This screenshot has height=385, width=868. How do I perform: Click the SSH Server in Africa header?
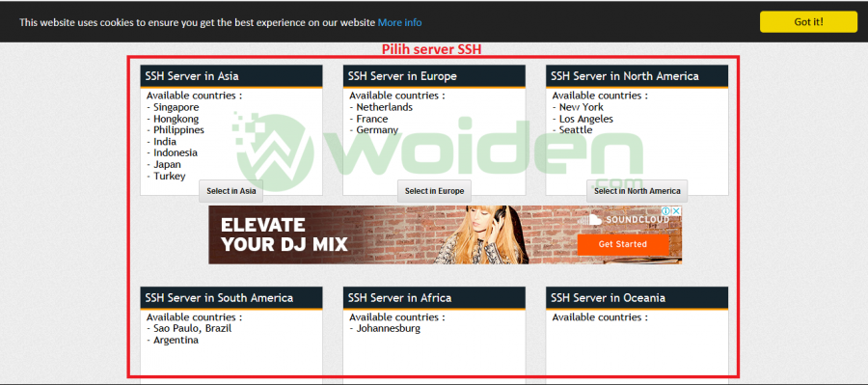(x=434, y=298)
